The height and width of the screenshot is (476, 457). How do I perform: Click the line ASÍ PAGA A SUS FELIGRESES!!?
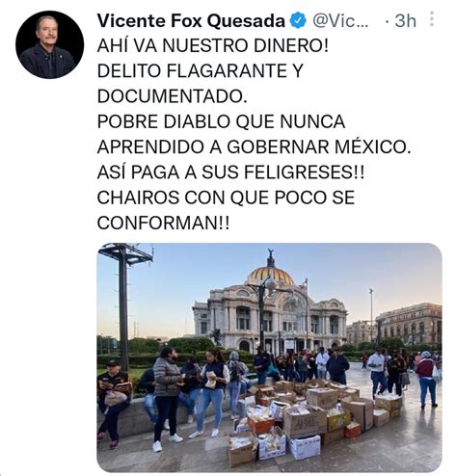(230, 172)
